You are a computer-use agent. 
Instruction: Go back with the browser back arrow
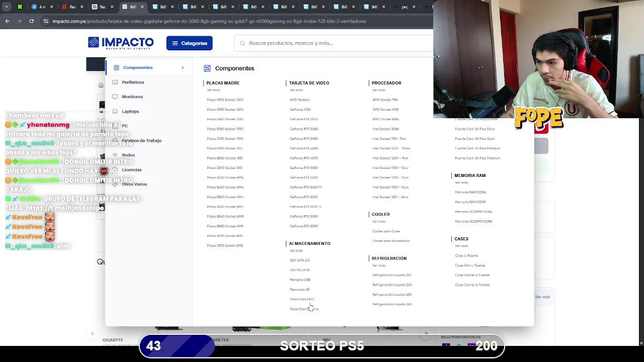tap(7, 21)
